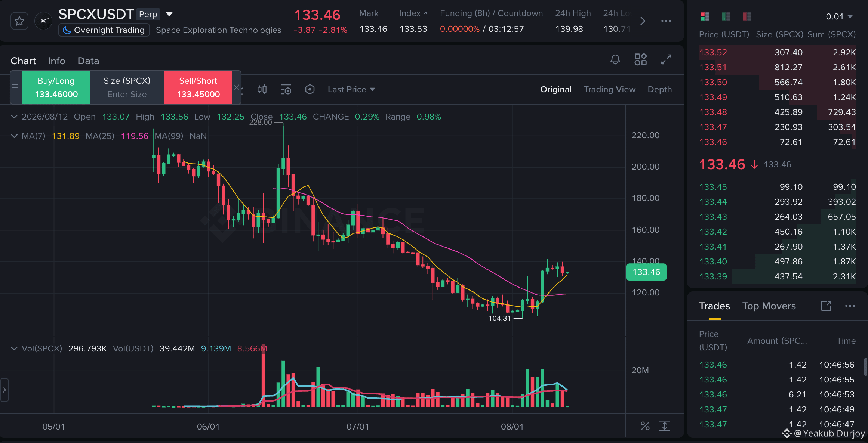Select the Trading View chart
The width and height of the screenshot is (868, 443).
pos(610,89)
